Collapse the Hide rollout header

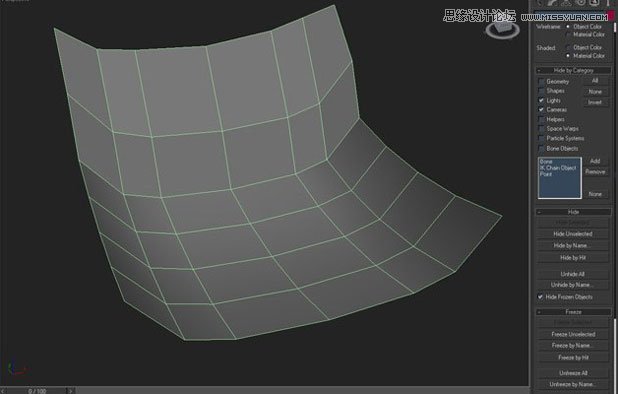[573, 212]
